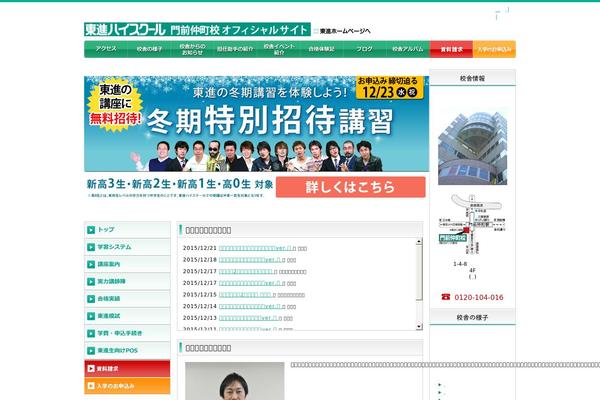Select 学費・申込手続き in the left sidebar
The width and height of the screenshot is (600, 400).
coord(127,333)
